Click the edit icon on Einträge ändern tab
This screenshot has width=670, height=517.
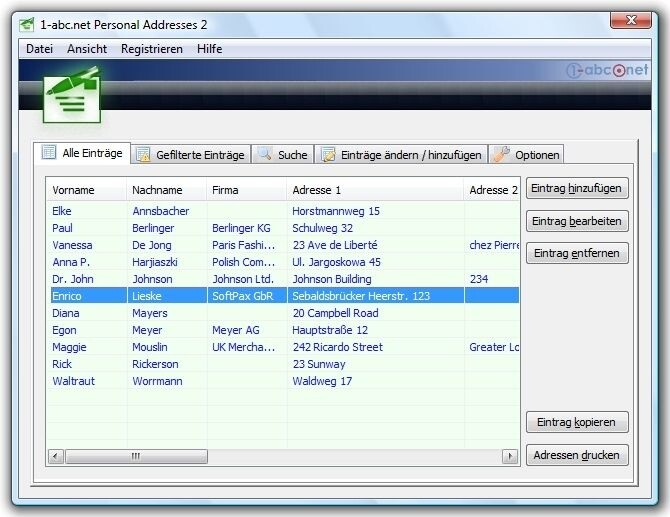(328, 154)
